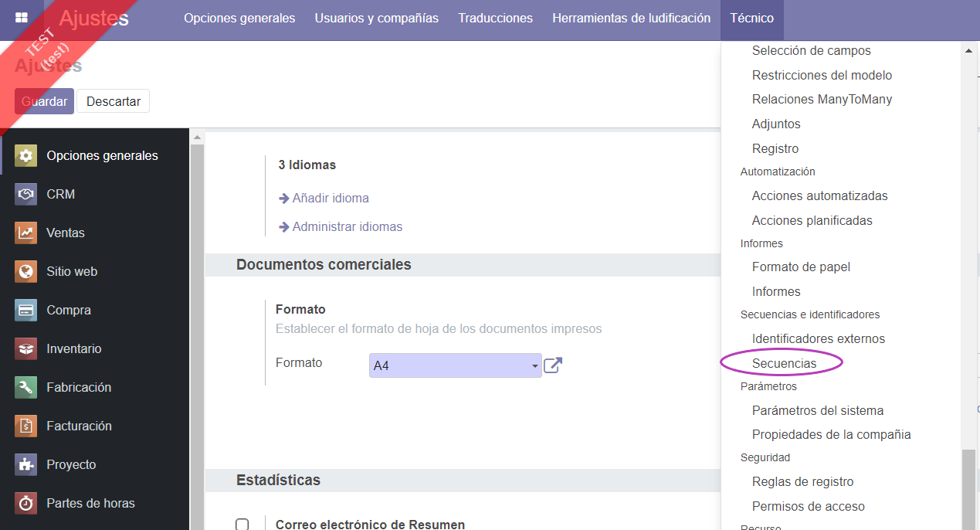
Task: Open Proyecto settings sidebar tab
Action: click(x=95, y=464)
